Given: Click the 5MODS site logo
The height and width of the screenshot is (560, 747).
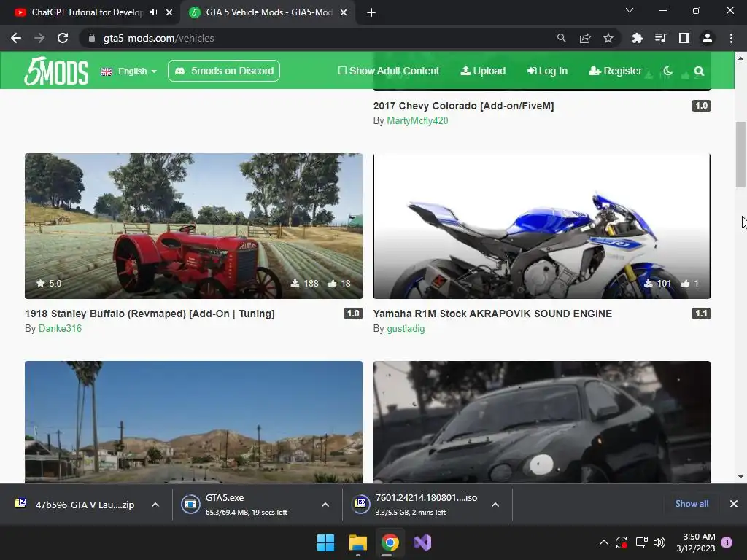Looking at the screenshot, I should pyautogui.click(x=57, y=71).
